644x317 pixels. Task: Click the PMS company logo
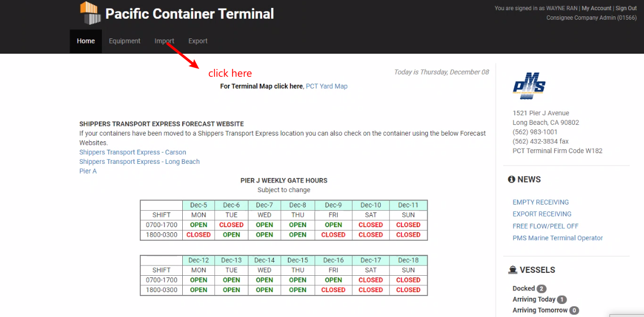[529, 86]
